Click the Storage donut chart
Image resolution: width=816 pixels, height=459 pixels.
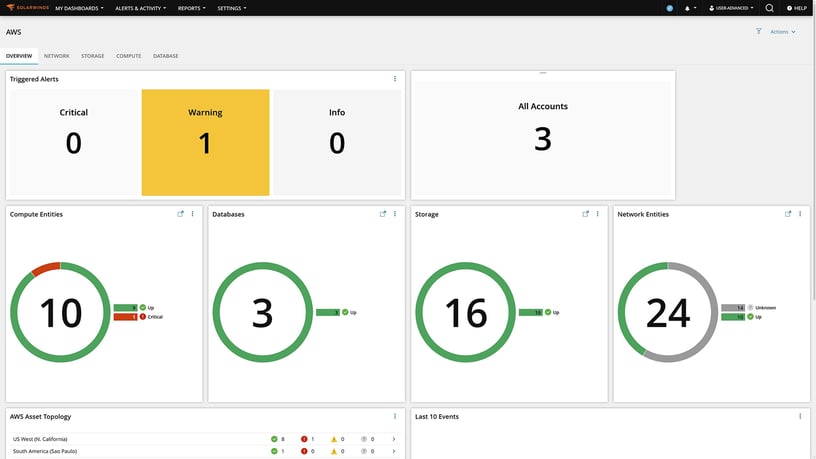click(465, 312)
